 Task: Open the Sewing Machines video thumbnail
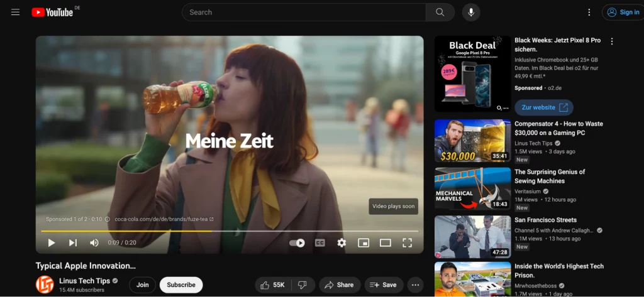pyautogui.click(x=473, y=189)
